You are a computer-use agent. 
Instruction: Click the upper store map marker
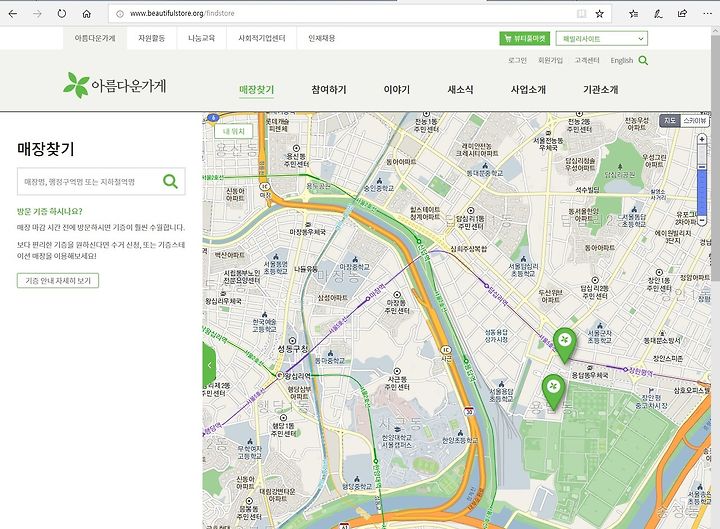coord(564,345)
